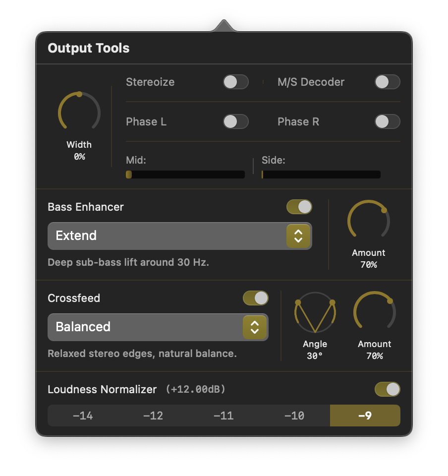Screen dimensions: 448x476
Task: Click the Crossfeed Amount knob
Action: (x=375, y=312)
